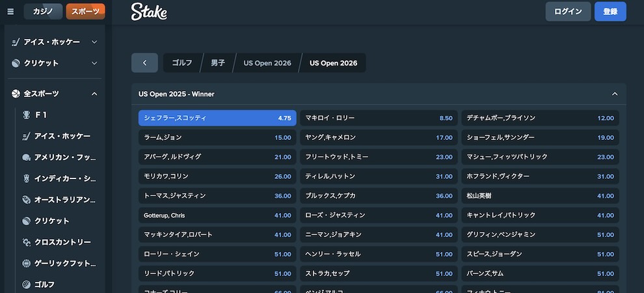This screenshot has height=293, width=644.
Task: Click the F1 trophy icon
Action: click(x=26, y=115)
